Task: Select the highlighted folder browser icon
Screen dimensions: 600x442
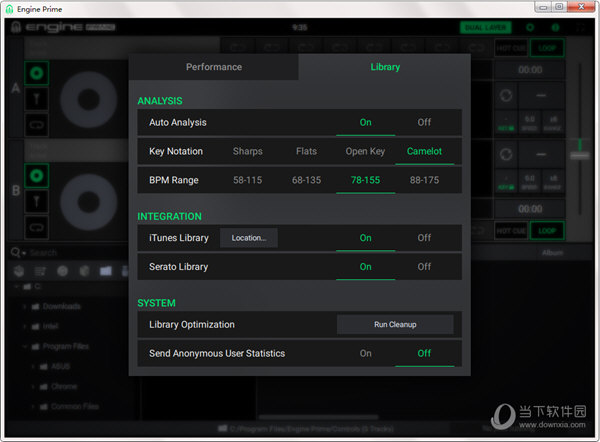Action: click(106, 271)
